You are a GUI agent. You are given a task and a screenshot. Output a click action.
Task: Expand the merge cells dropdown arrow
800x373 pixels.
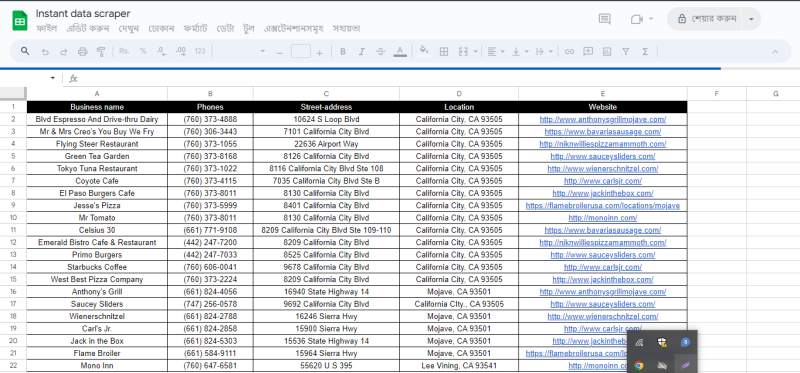(476, 52)
